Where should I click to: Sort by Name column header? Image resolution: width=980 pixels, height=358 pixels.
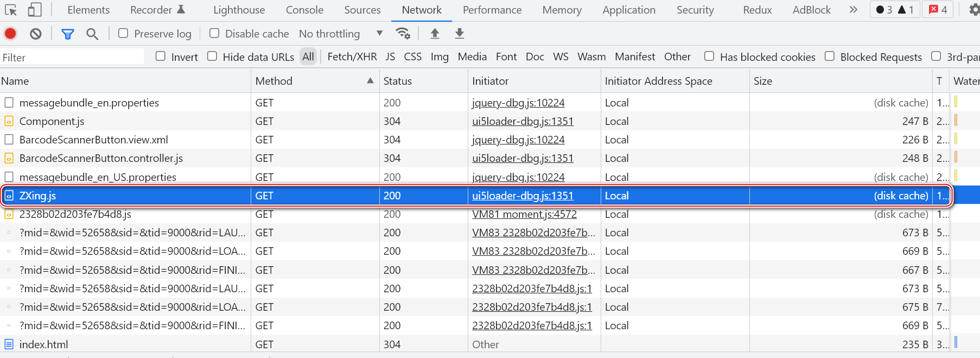(125, 81)
